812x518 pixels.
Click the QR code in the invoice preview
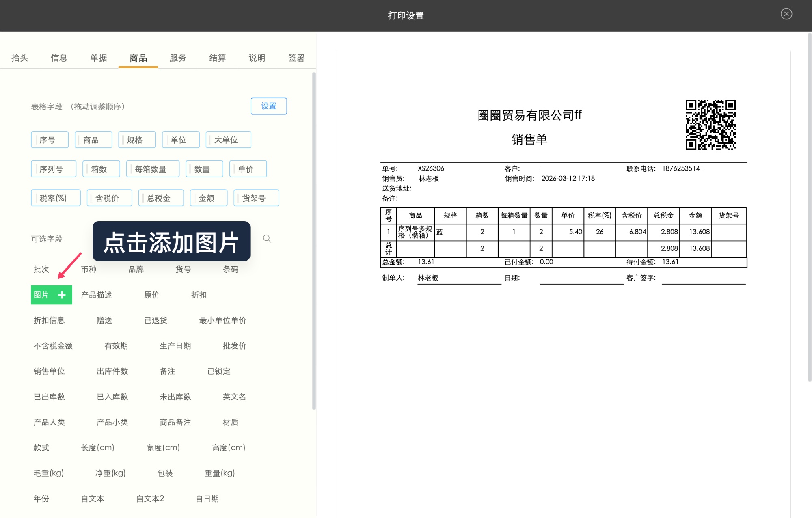click(x=710, y=125)
